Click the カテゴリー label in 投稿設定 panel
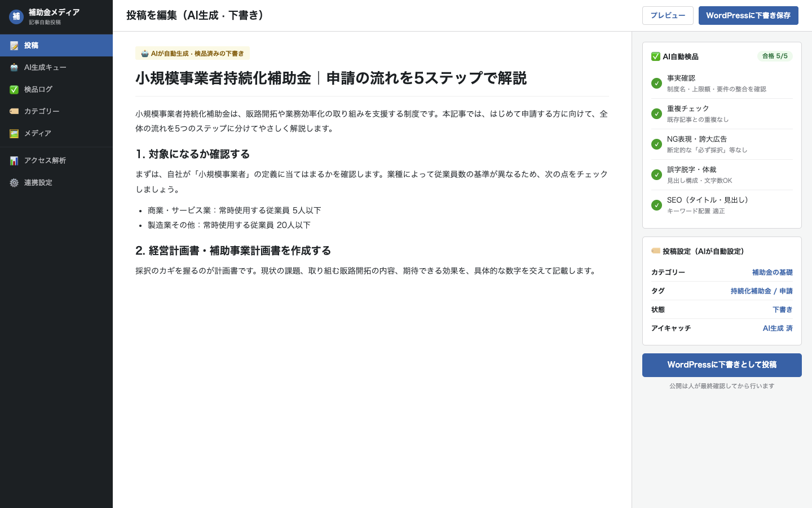The image size is (812, 508). point(668,273)
